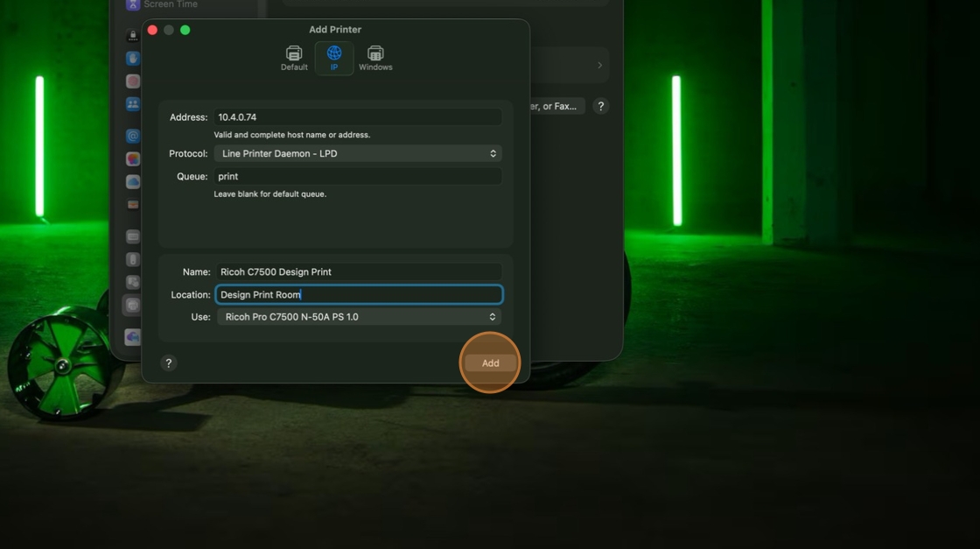The height and width of the screenshot is (549, 980).
Task: Click the 'Valid and complete host name' hint text
Action: pyautogui.click(x=292, y=135)
